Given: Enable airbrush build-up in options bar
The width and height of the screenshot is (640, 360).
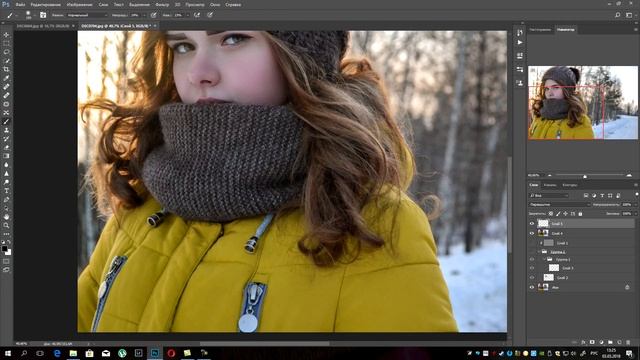Looking at the screenshot, I should point(197,15).
